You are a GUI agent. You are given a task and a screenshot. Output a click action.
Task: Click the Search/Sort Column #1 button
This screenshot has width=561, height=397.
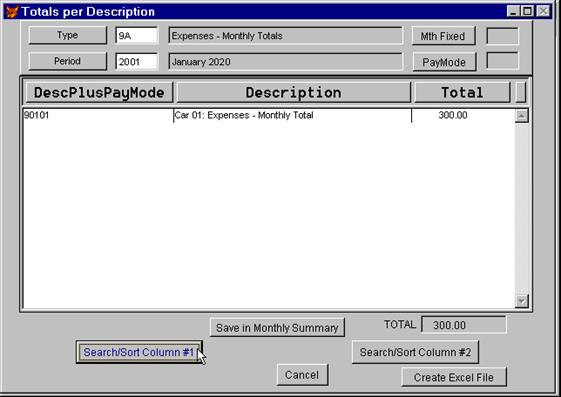pyautogui.click(x=139, y=352)
